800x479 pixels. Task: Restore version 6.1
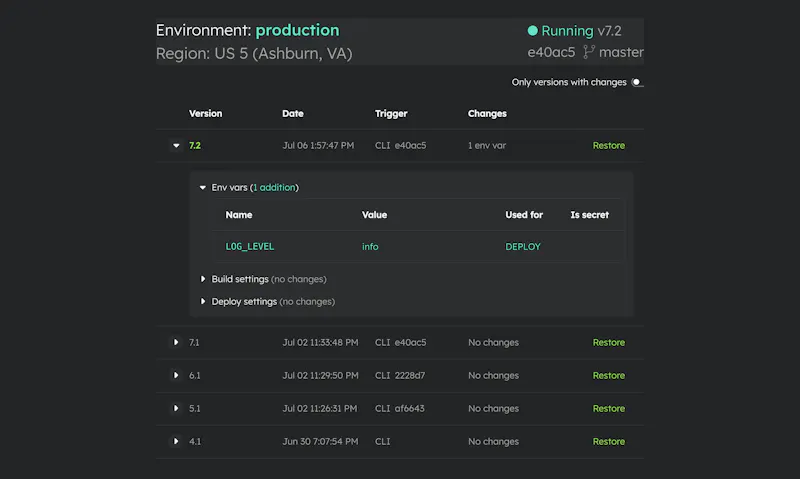tap(609, 375)
